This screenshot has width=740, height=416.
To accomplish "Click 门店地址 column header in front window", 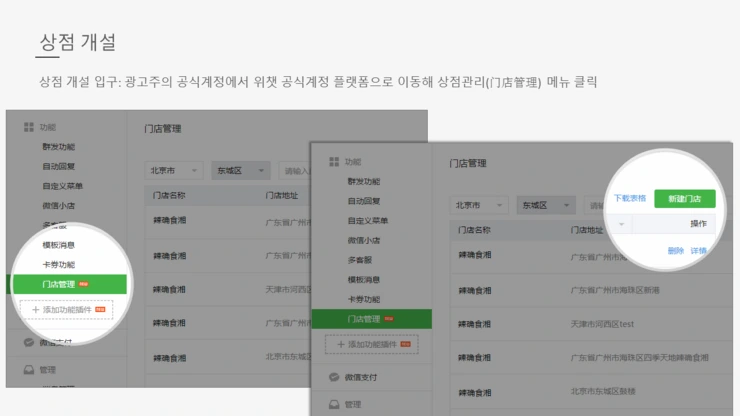I will (587, 230).
